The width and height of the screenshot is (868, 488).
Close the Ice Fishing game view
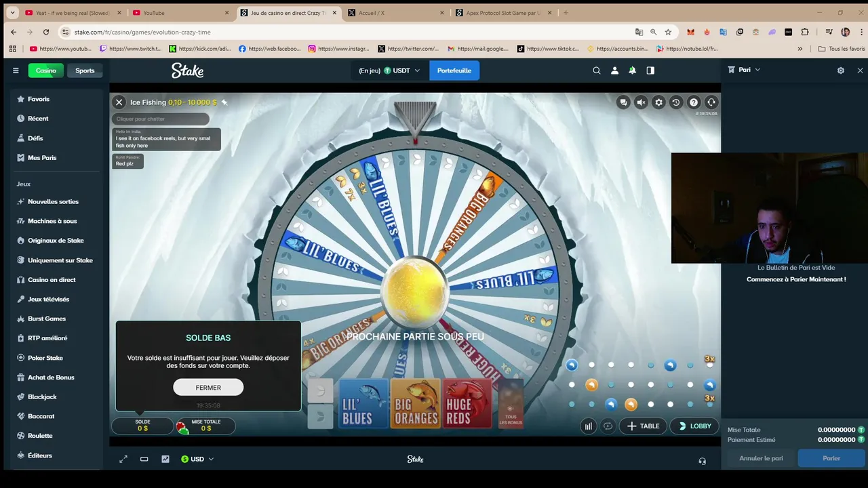119,102
